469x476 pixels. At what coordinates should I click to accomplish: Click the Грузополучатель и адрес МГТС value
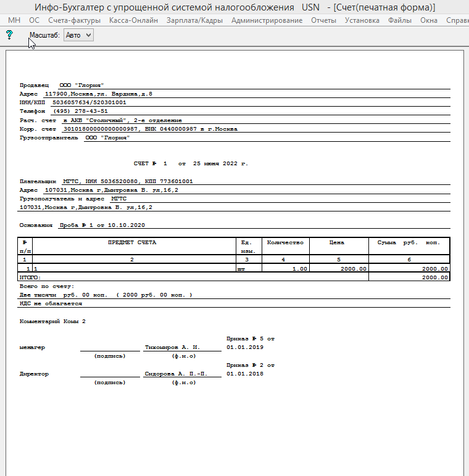tap(118, 199)
